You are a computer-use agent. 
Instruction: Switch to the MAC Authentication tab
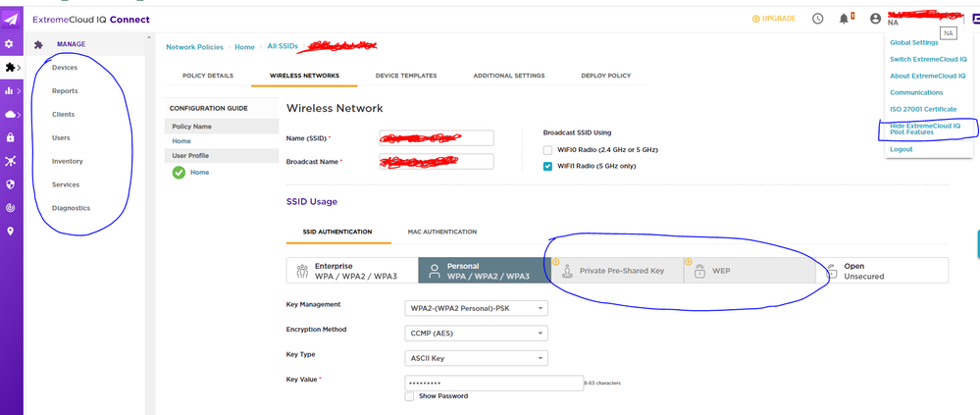coord(441,232)
